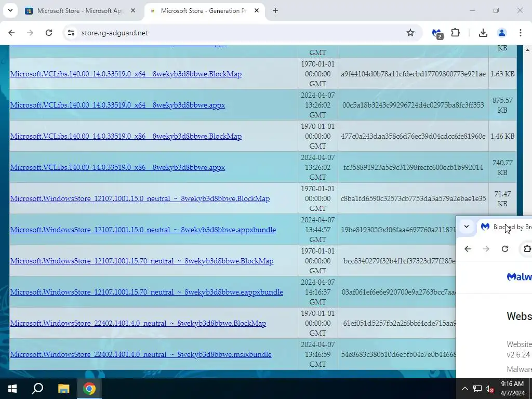
Task: Download WindowsStore 12107.1001.15.0 BlockMap link
Action: (x=140, y=199)
